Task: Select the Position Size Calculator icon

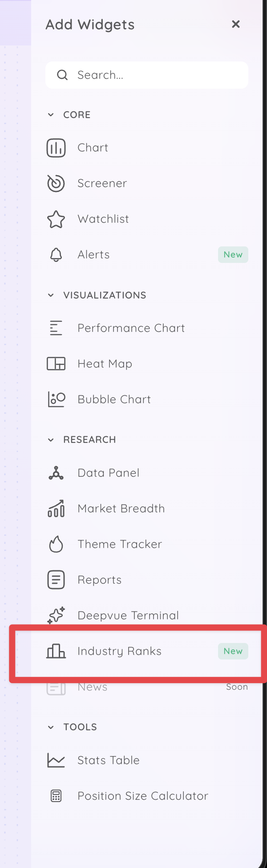Action: [x=56, y=796]
